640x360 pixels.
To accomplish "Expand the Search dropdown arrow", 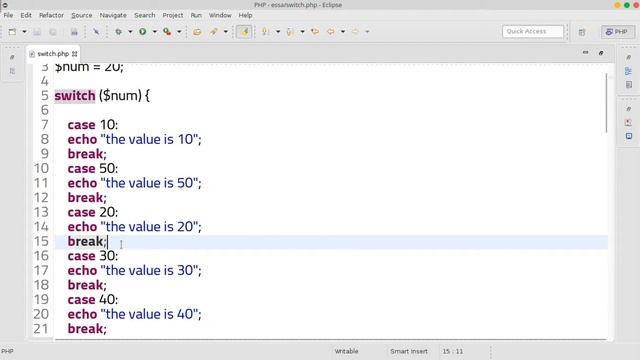I will tap(225, 31).
